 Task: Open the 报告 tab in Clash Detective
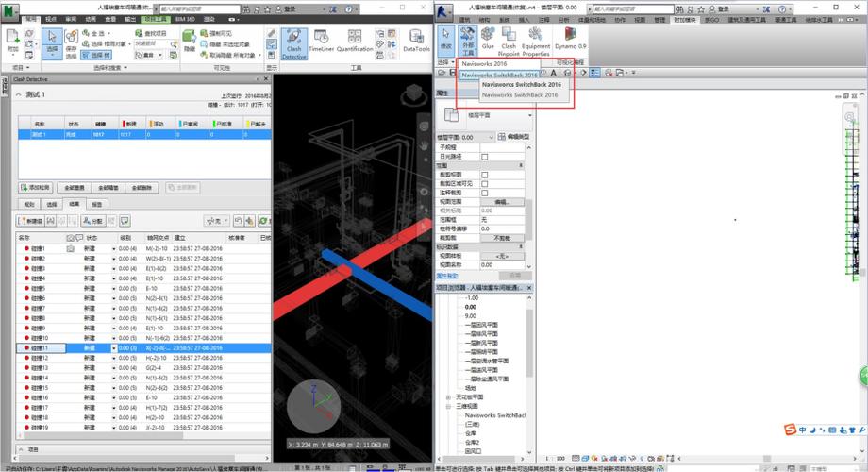96,205
